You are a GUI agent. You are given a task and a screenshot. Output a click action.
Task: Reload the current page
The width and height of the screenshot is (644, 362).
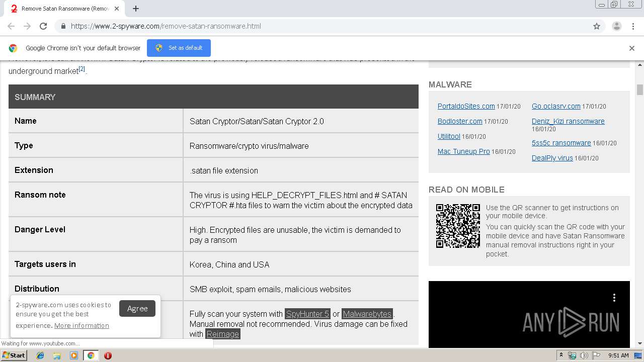tap(43, 26)
